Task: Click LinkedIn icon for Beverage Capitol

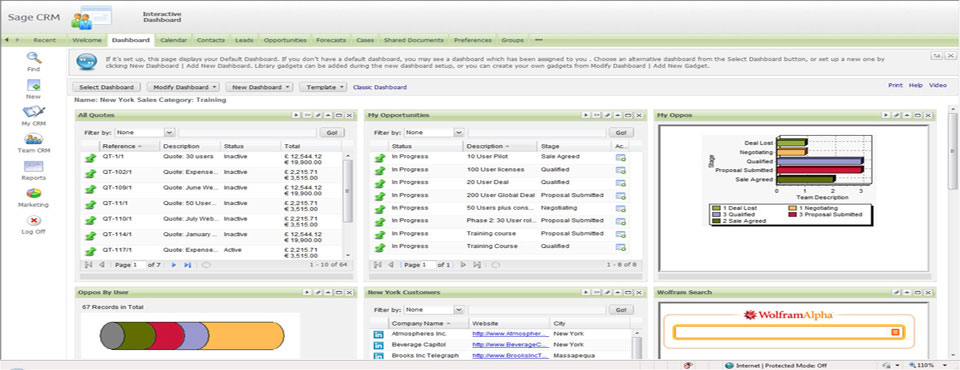Action: tap(378, 345)
